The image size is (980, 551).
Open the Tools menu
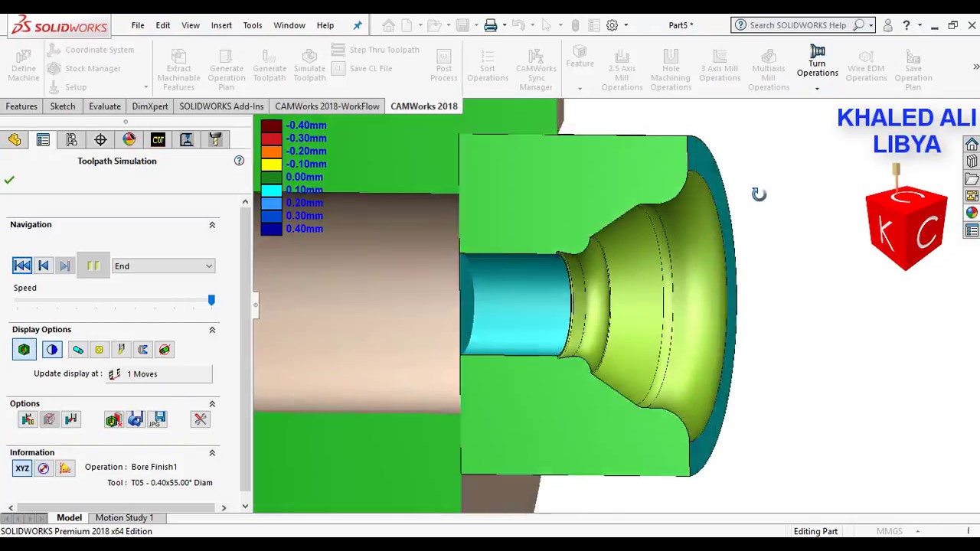pos(253,25)
